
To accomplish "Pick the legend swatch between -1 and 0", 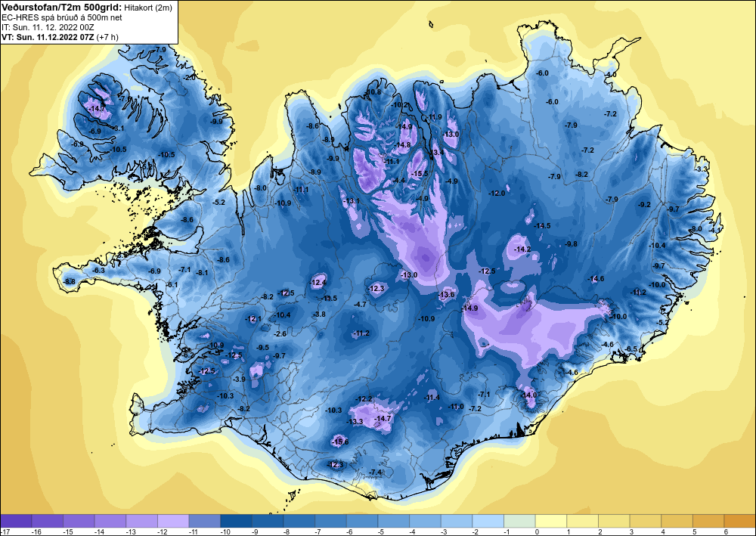I will tap(520, 521).
